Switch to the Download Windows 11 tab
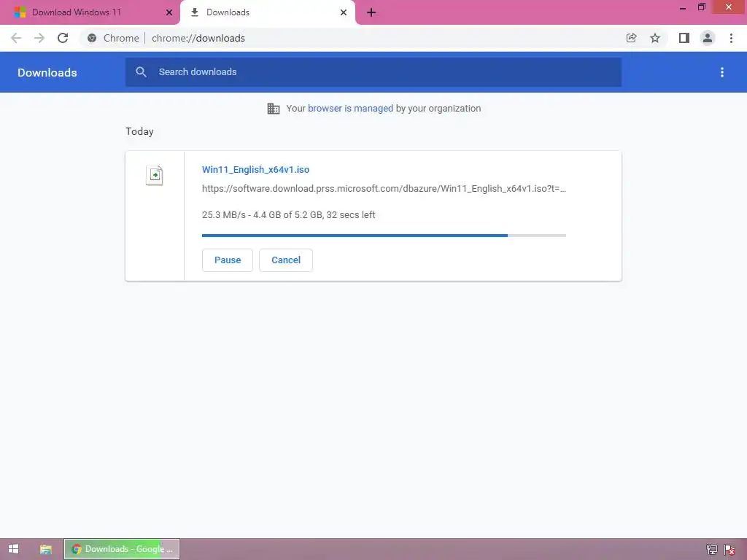 [90, 12]
